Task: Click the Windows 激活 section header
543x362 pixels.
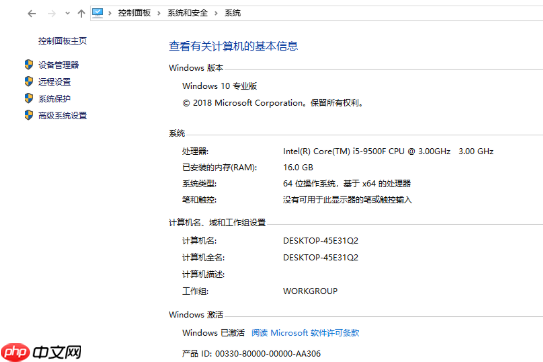Action: [x=196, y=315]
